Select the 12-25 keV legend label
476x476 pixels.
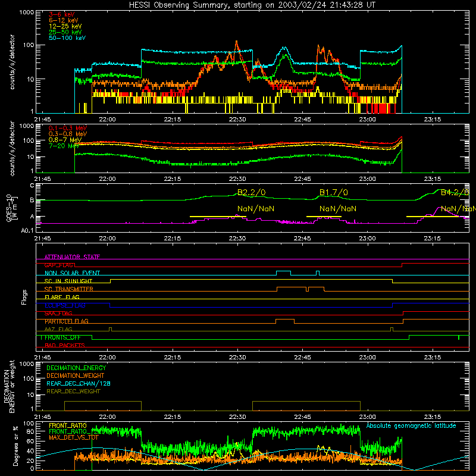tap(65, 26)
